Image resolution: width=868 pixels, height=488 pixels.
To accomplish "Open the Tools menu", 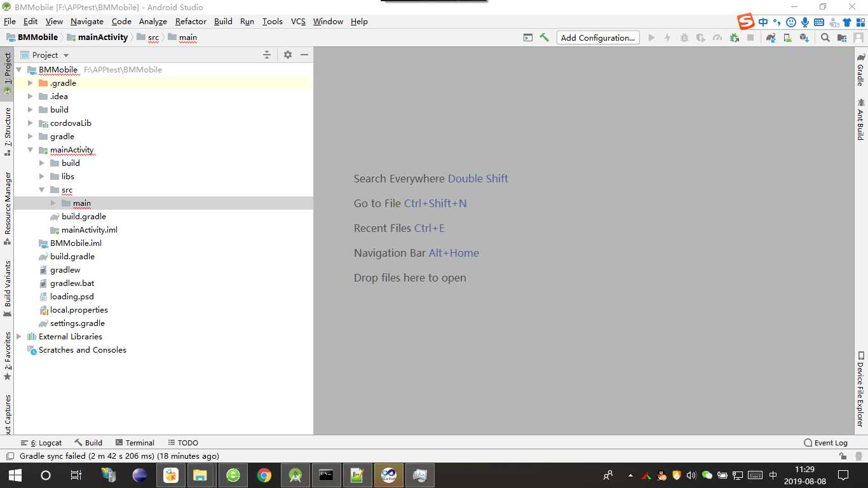I will pyautogui.click(x=272, y=22).
